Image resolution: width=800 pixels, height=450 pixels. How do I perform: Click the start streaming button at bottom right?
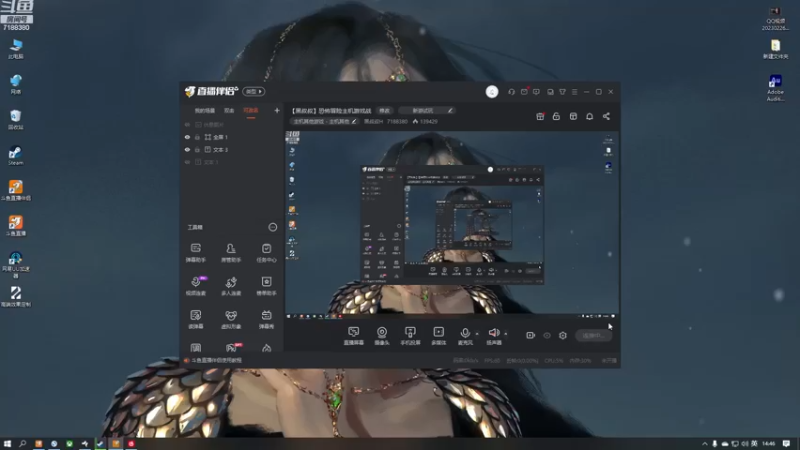pos(593,335)
